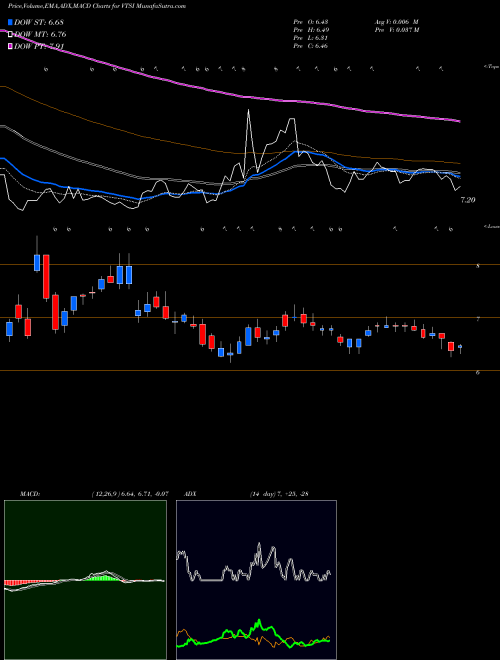Click the price axis label 7
The width and height of the screenshot is (500, 660).
[478, 319]
